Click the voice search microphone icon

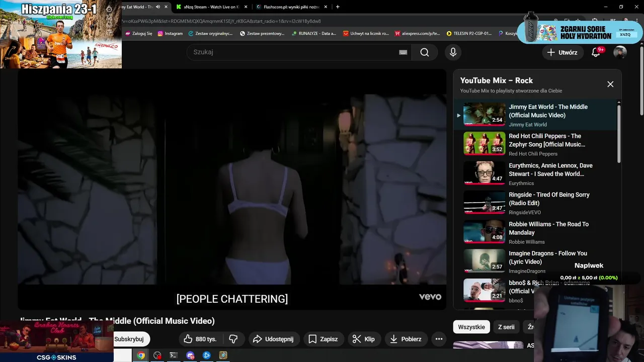[x=453, y=52]
